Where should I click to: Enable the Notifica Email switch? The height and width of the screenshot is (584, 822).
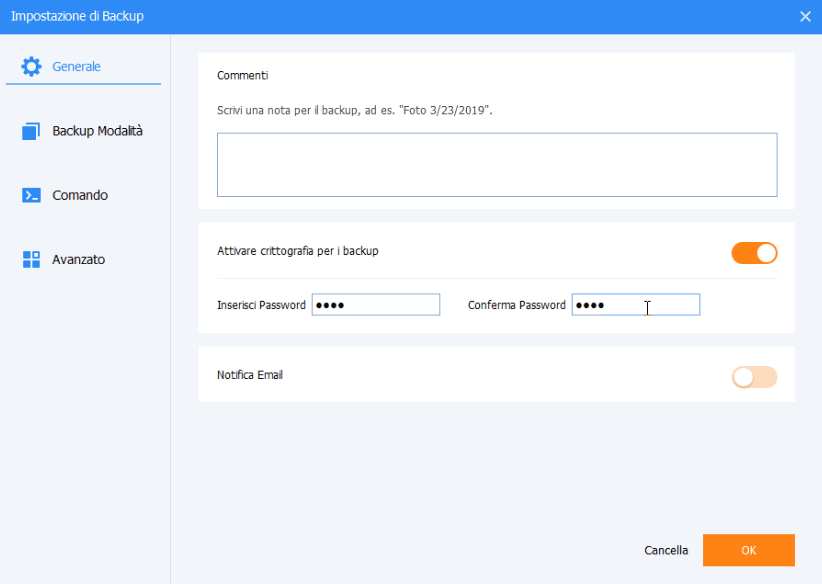click(x=754, y=377)
